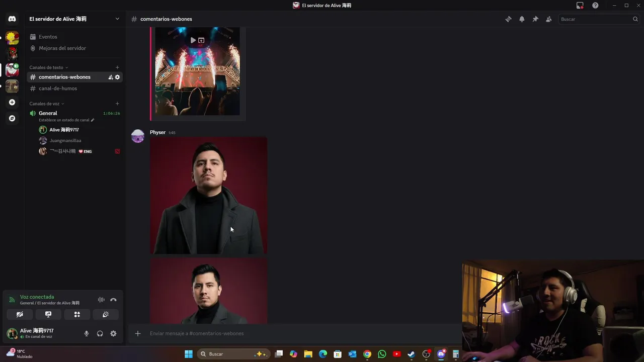
Task: Edit the channel status pencil icon
Action: coord(92,120)
